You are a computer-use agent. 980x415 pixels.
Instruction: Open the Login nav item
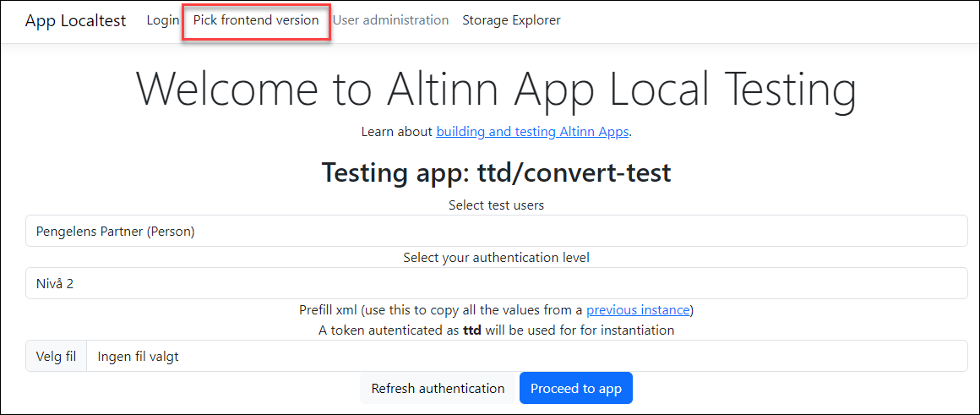coord(162,20)
